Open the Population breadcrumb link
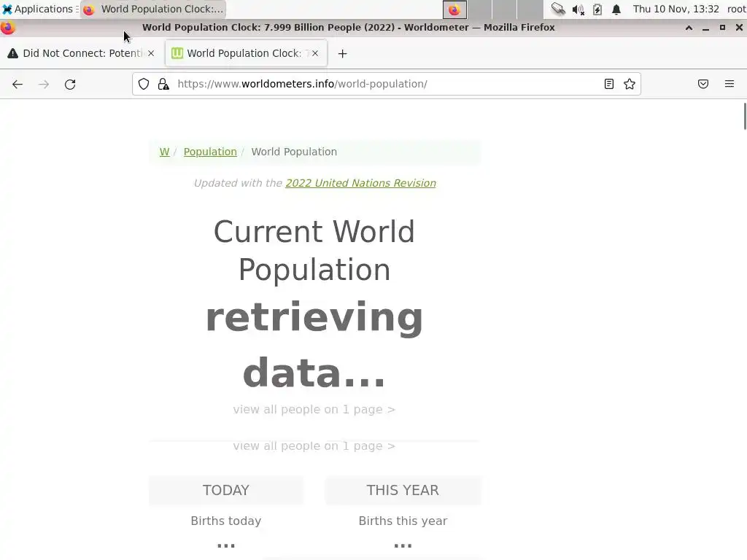Viewport: 747px width, 560px height. (x=210, y=152)
